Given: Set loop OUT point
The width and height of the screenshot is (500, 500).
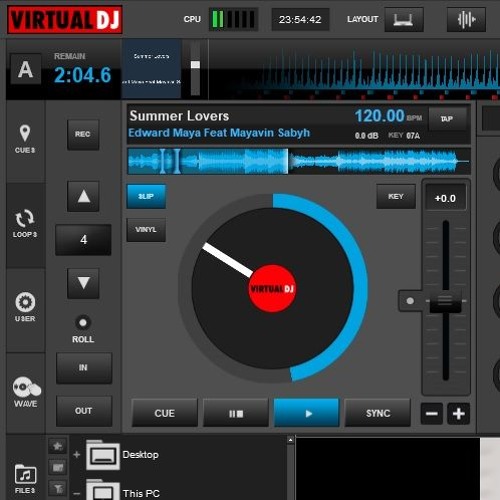Looking at the screenshot, I should (84, 411).
